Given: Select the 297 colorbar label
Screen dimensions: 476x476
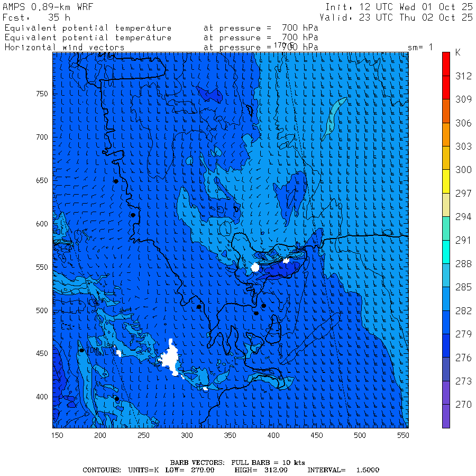Looking at the screenshot, I should 463,194.
